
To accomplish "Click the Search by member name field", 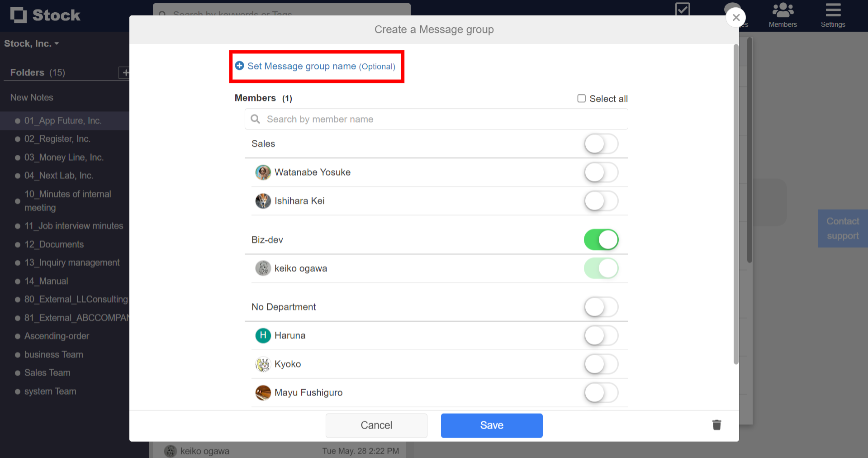I will coord(407,119).
